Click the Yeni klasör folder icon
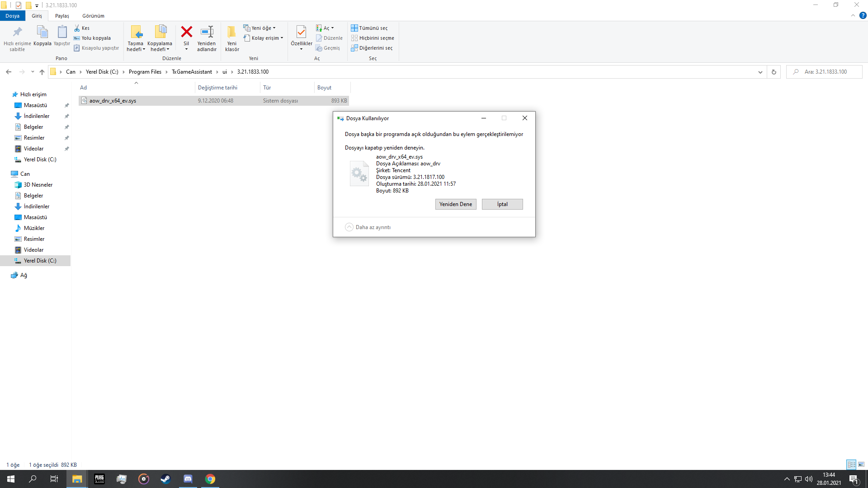 tap(232, 32)
